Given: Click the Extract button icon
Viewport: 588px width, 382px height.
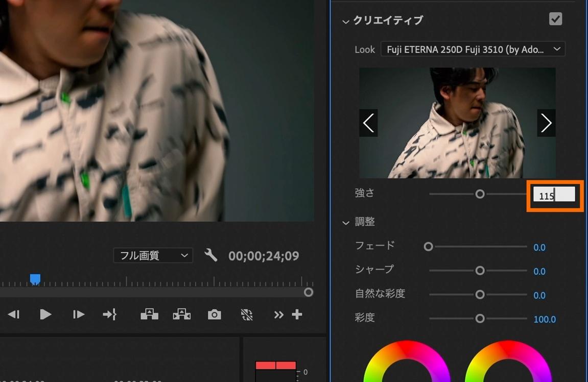Looking at the screenshot, I should pos(182,314).
